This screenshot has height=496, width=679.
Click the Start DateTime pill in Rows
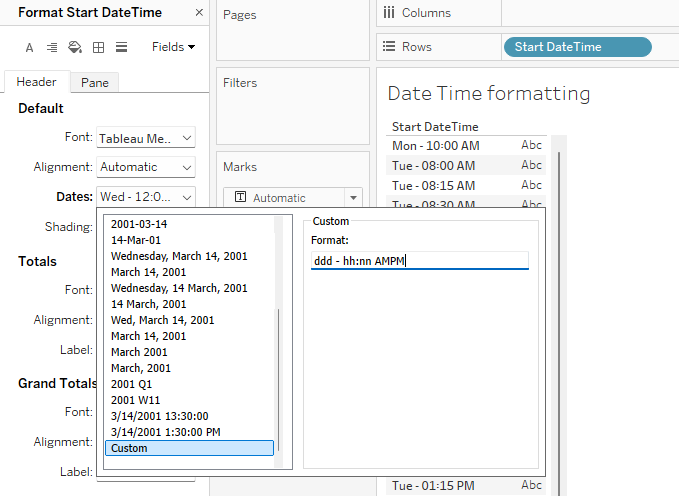(x=578, y=47)
